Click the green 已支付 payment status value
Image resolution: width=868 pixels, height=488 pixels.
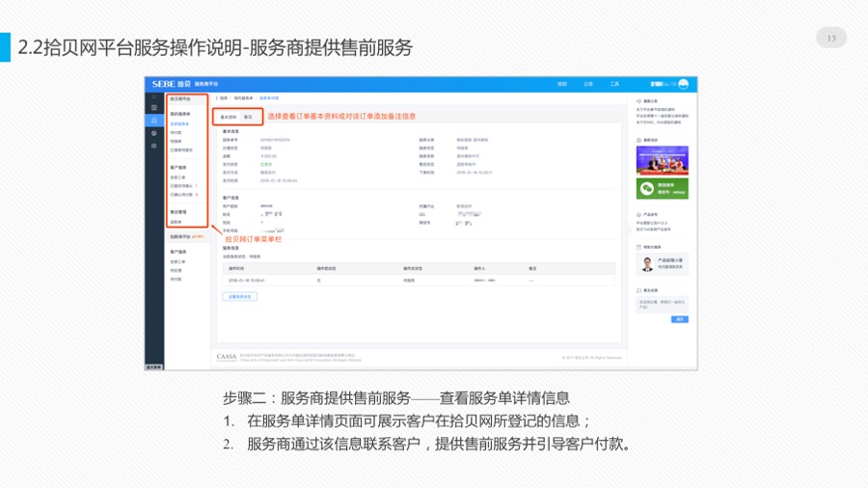266,164
